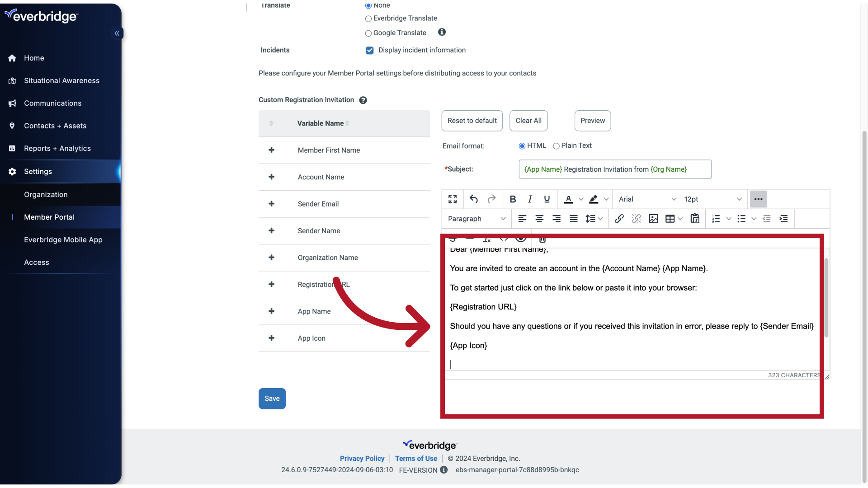Select Plain Text email format option
This screenshot has width=868, height=488.
click(555, 146)
